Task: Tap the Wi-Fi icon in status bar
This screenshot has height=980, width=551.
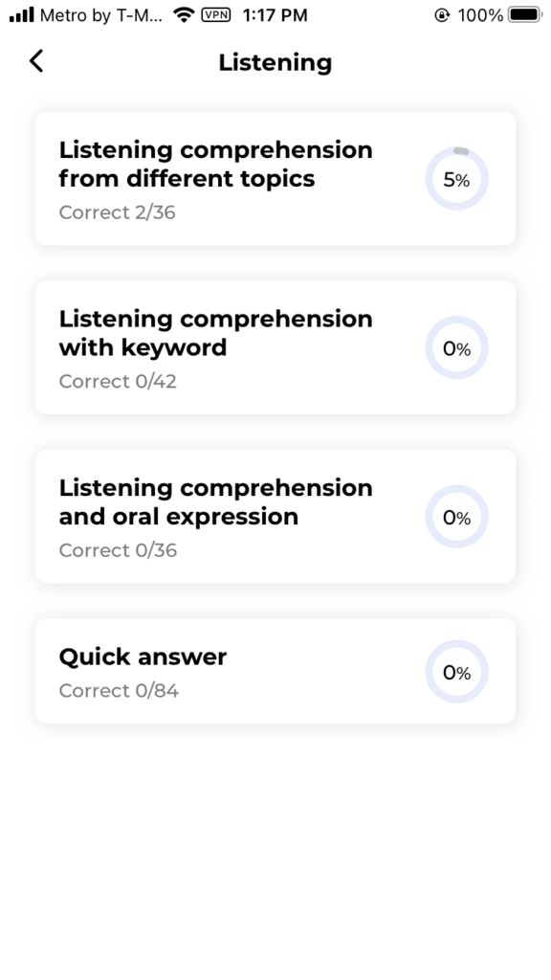Action: (184, 14)
